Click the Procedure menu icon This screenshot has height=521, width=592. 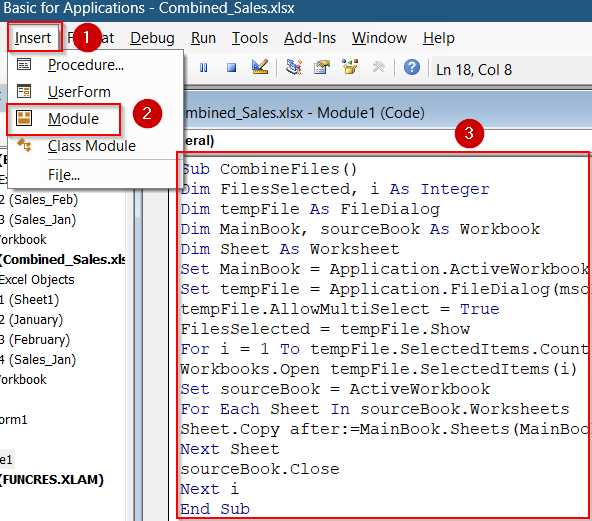(x=24, y=65)
